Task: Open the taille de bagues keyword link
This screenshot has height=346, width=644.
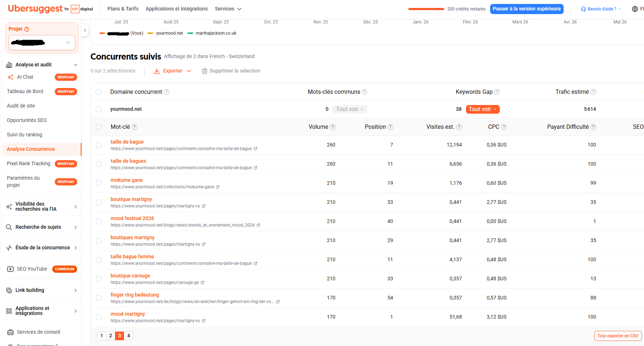Action: point(128,161)
